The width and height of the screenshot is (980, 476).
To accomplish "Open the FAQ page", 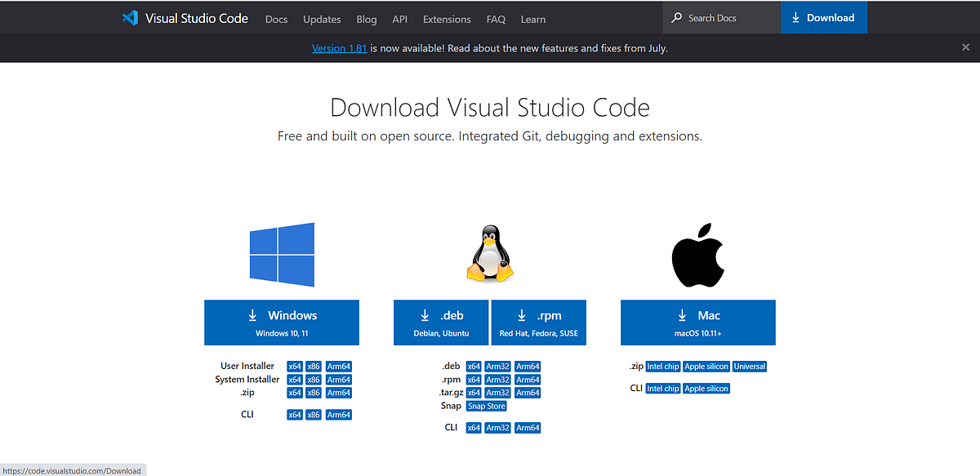I will [496, 19].
